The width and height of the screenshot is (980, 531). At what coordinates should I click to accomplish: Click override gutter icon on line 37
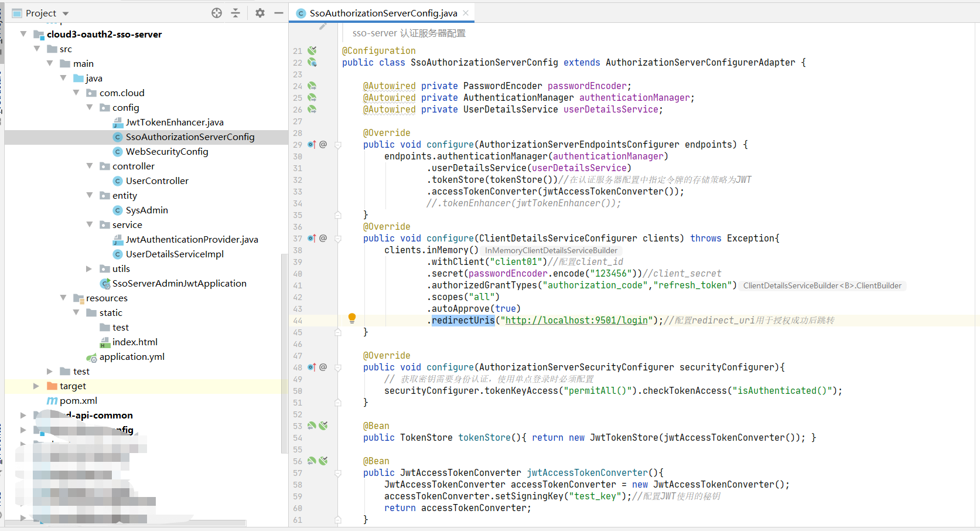(x=312, y=238)
